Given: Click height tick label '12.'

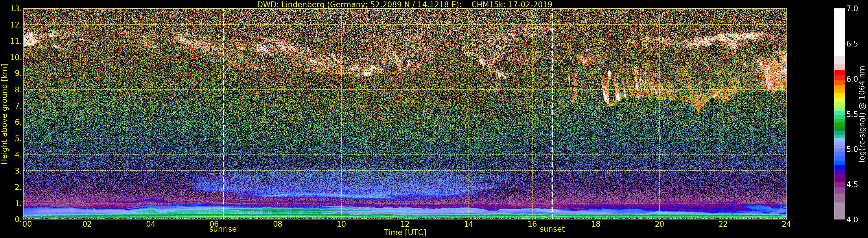Looking at the screenshot, I should pyautogui.click(x=16, y=25).
